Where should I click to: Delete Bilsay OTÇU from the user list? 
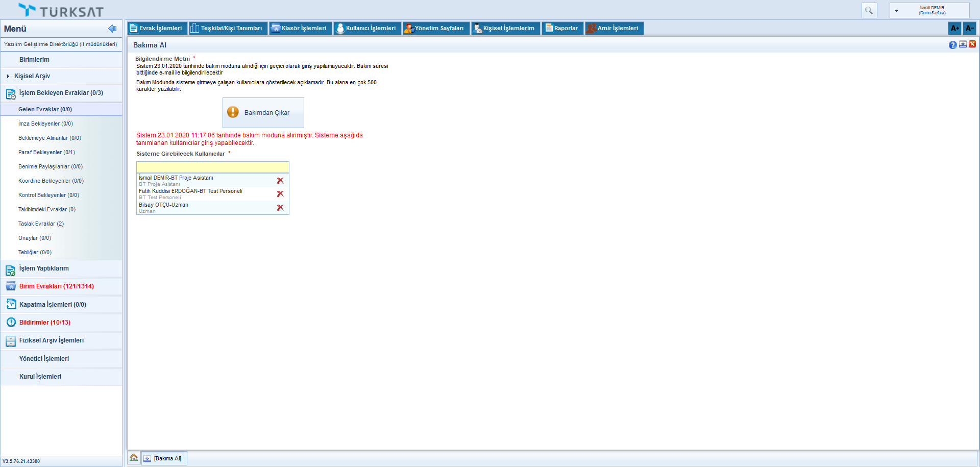280,208
